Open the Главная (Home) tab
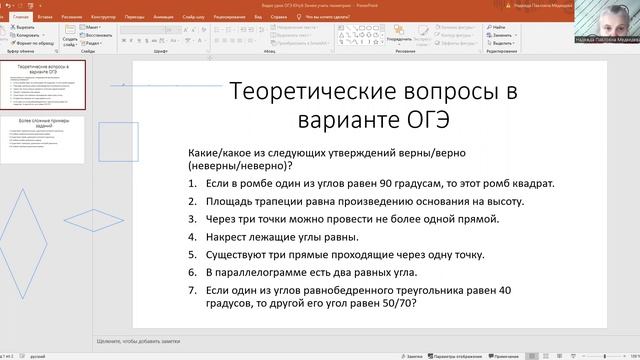The width and height of the screenshot is (640, 360). (x=20, y=17)
